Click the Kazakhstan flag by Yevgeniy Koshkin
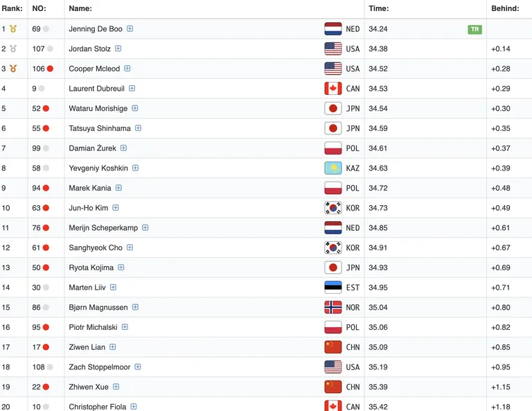Viewport: 532px width, 411px height. tap(332, 168)
